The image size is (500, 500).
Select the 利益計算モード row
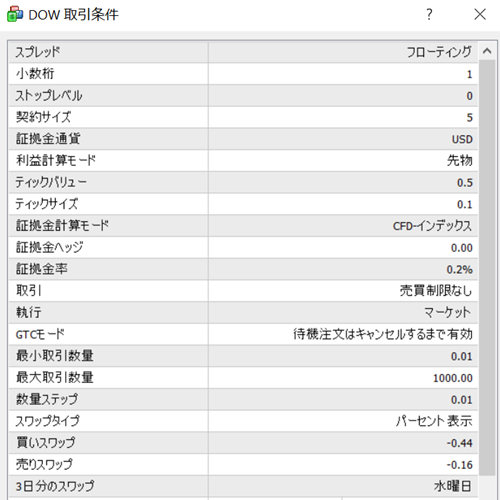(x=243, y=161)
